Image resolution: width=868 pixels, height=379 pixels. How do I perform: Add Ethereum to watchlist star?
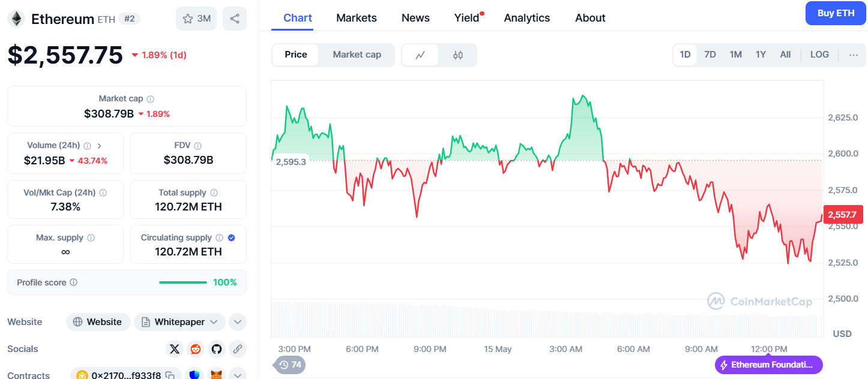pyautogui.click(x=196, y=19)
